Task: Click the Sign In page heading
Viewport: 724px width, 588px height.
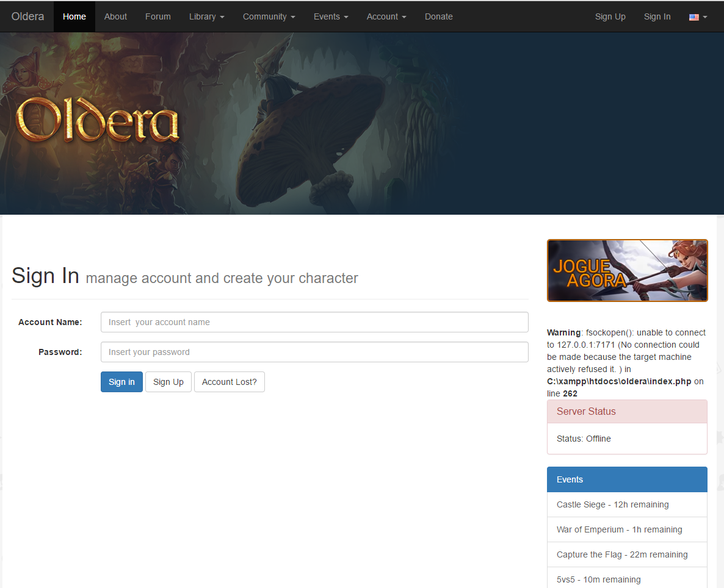Action: (45, 276)
